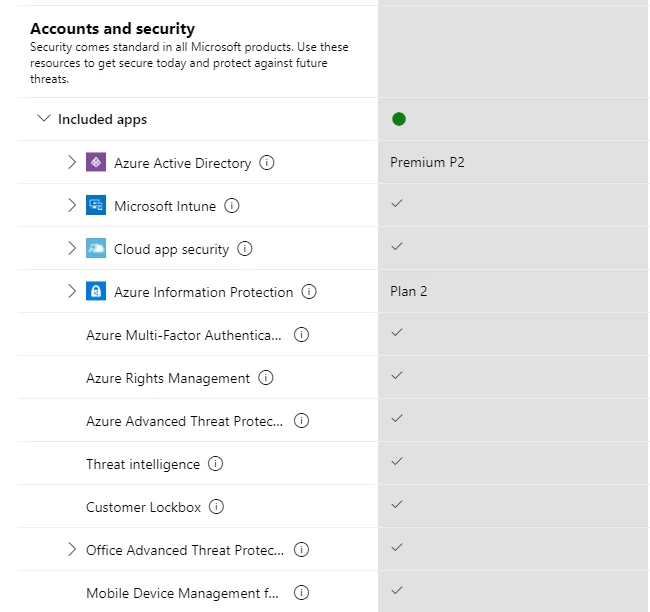Click the Customer Lockbox label
650x612 pixels.
143,508
